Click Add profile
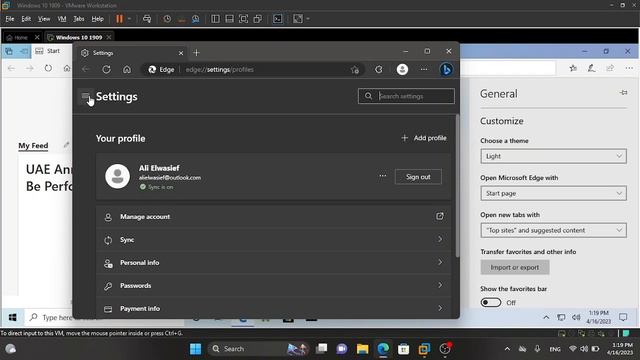Viewport: 640px width, 360px height. (x=424, y=138)
